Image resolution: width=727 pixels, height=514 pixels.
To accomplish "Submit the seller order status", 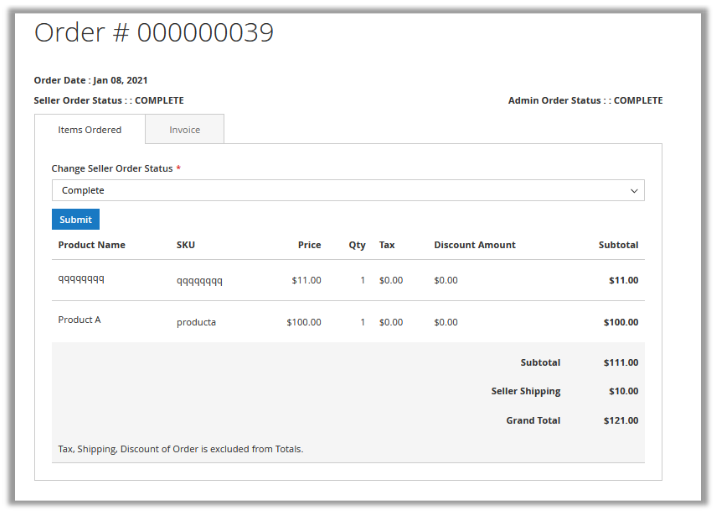I will pos(76,219).
